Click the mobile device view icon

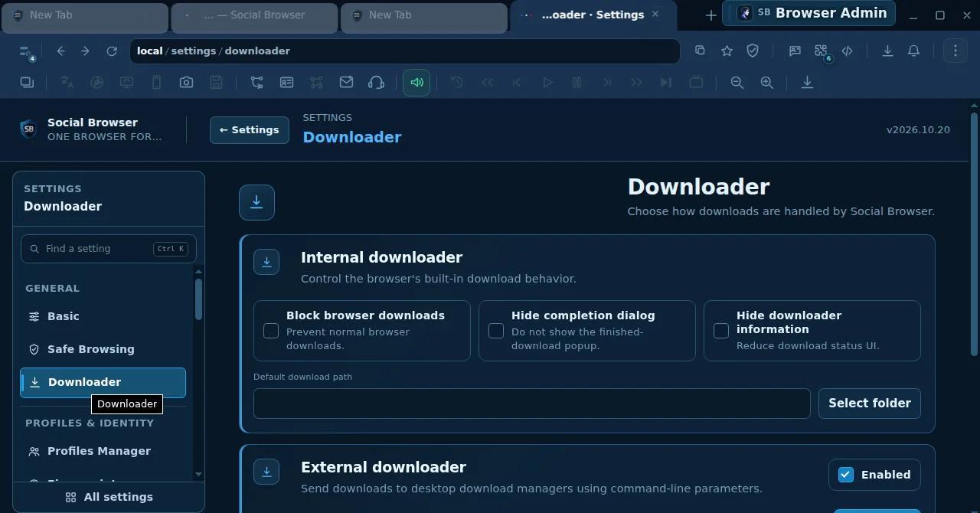(156, 83)
